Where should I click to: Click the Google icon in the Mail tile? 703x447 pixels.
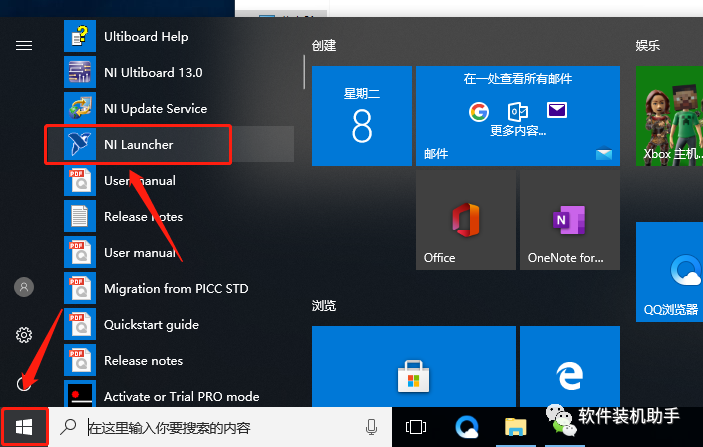coord(478,112)
